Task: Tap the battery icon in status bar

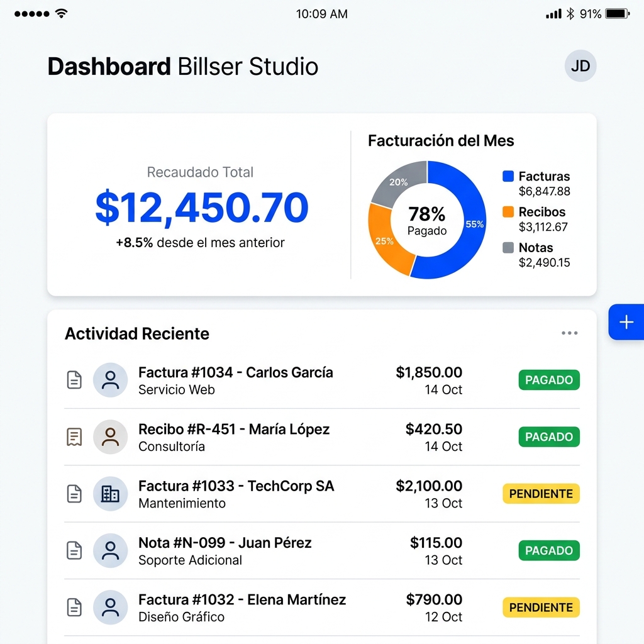Action: (x=617, y=14)
